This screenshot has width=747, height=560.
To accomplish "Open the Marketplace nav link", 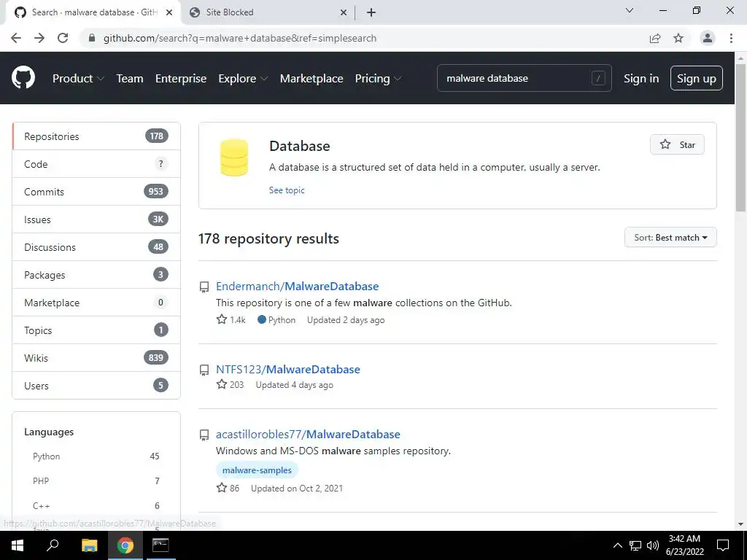I will tap(311, 79).
